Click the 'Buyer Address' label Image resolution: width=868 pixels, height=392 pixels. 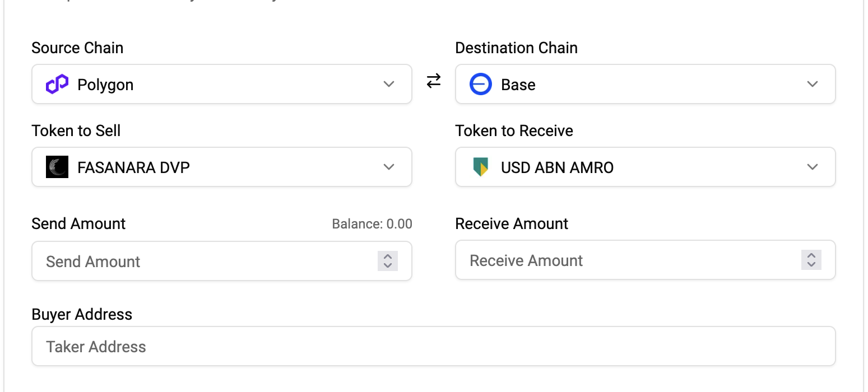coord(82,314)
